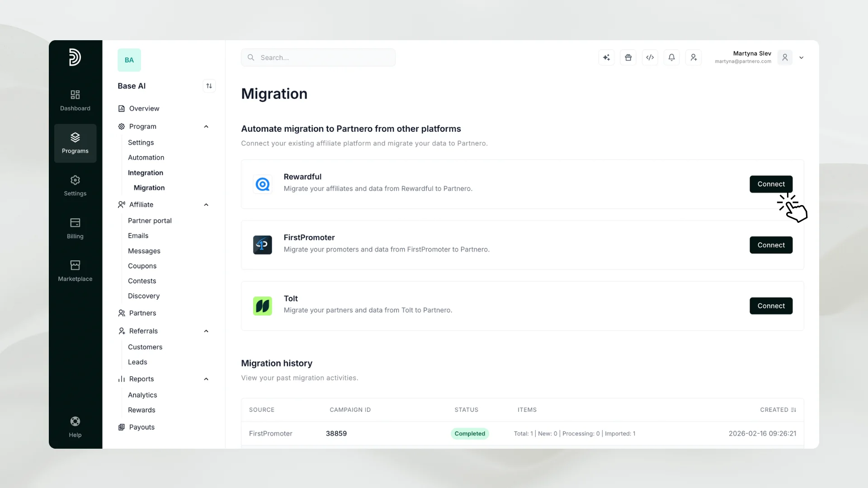
Task: Collapse the Referrals menu group
Action: point(206,331)
